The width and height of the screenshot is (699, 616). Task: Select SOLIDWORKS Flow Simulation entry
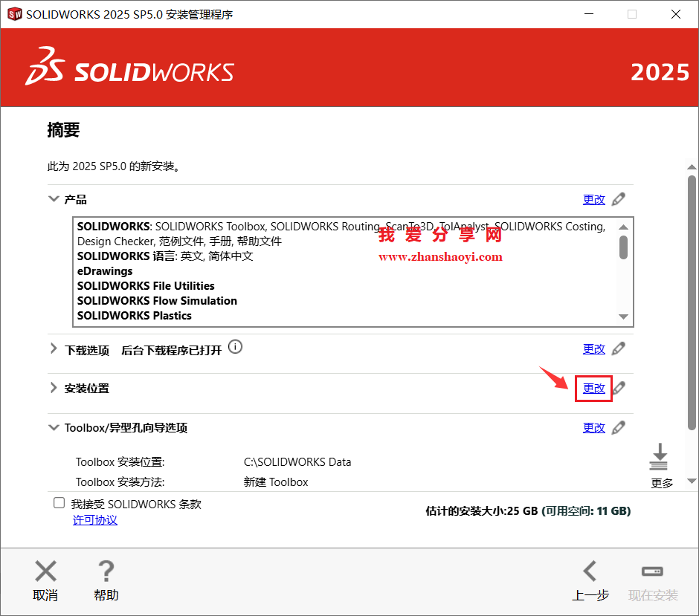pyautogui.click(x=157, y=301)
